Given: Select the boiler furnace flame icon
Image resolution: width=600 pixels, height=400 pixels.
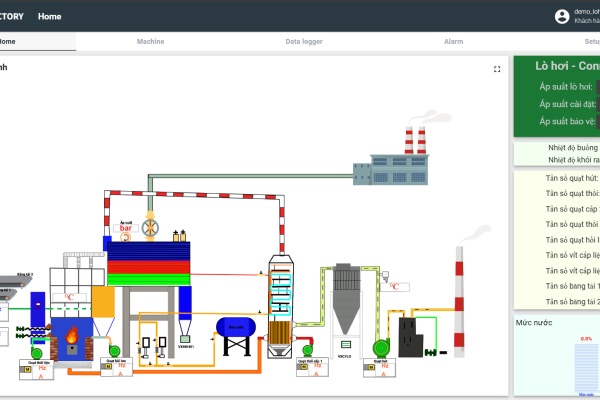Looking at the screenshot, I should (x=72, y=343).
